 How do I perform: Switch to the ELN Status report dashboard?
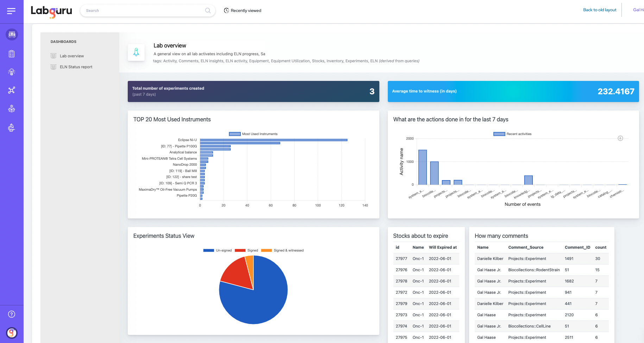coord(76,67)
